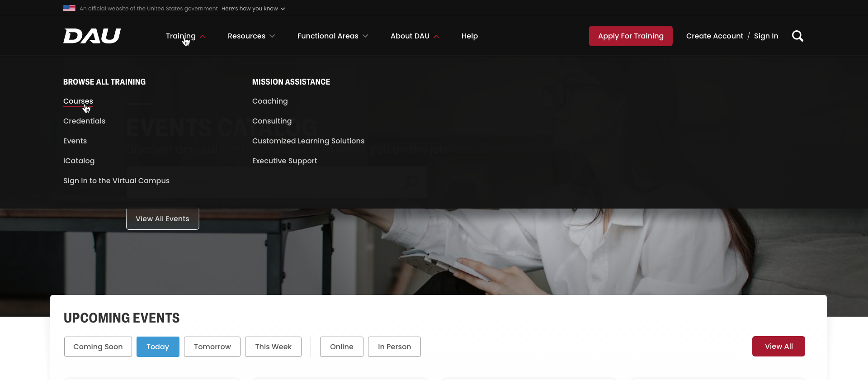Click the search magnifier icon in header
This screenshot has width=868, height=380.
(797, 36)
